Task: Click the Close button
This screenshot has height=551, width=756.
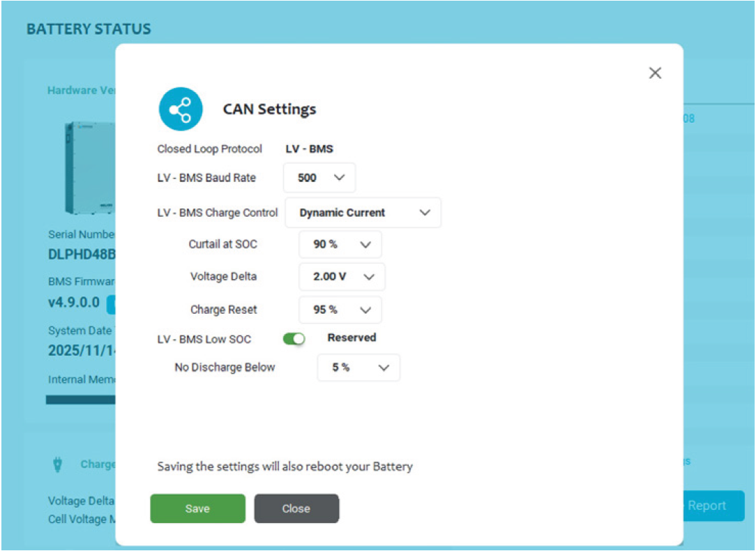Action: pos(296,508)
